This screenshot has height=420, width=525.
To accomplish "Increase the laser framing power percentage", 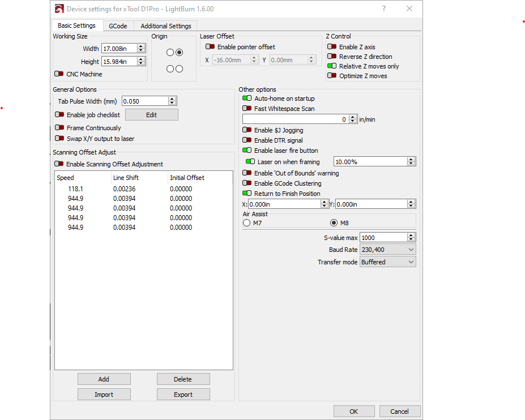I will pos(412,158).
